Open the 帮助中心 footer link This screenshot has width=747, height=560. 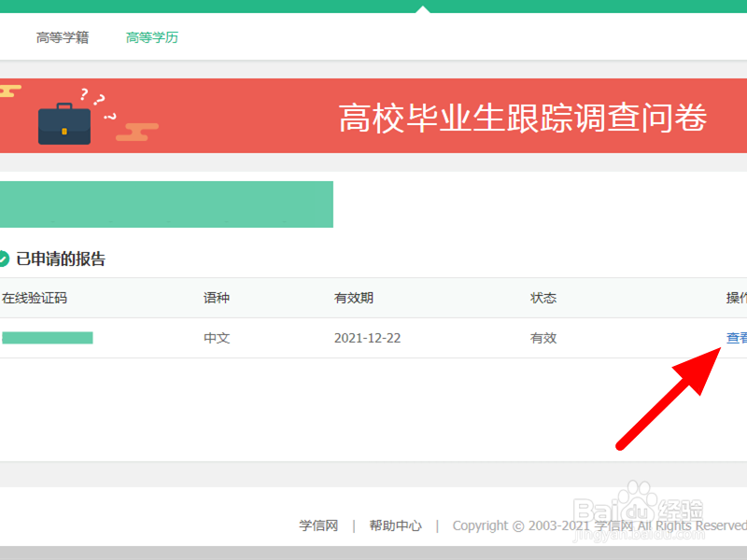pyautogui.click(x=395, y=525)
